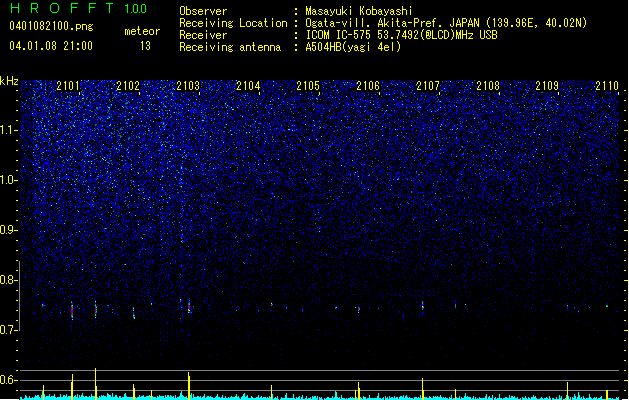
Task: Click the 'Receiving Location' label
Action: (233, 23)
